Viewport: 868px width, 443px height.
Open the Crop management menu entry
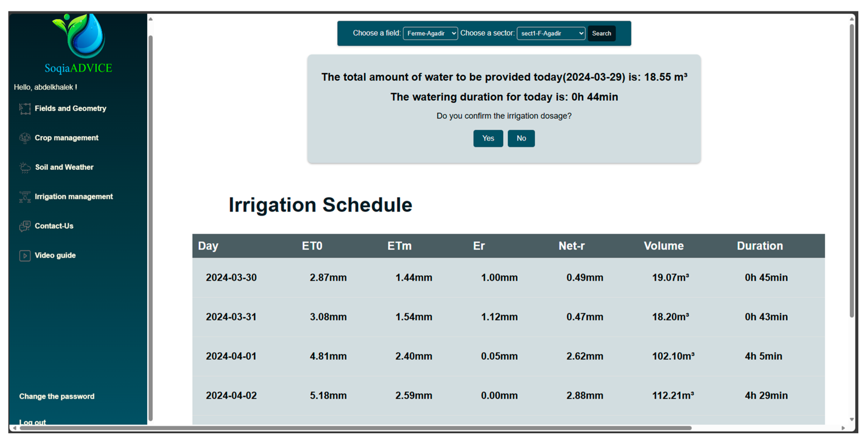pyautogui.click(x=66, y=138)
